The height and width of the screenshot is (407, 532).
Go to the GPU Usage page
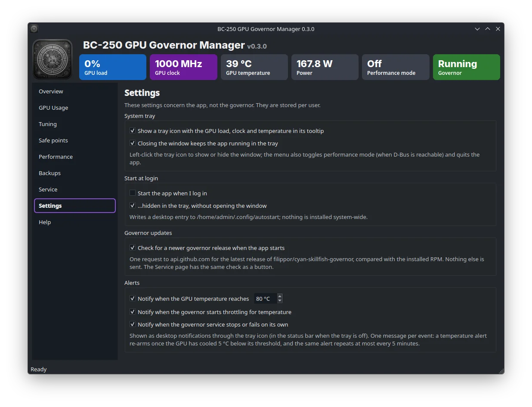[75, 108]
